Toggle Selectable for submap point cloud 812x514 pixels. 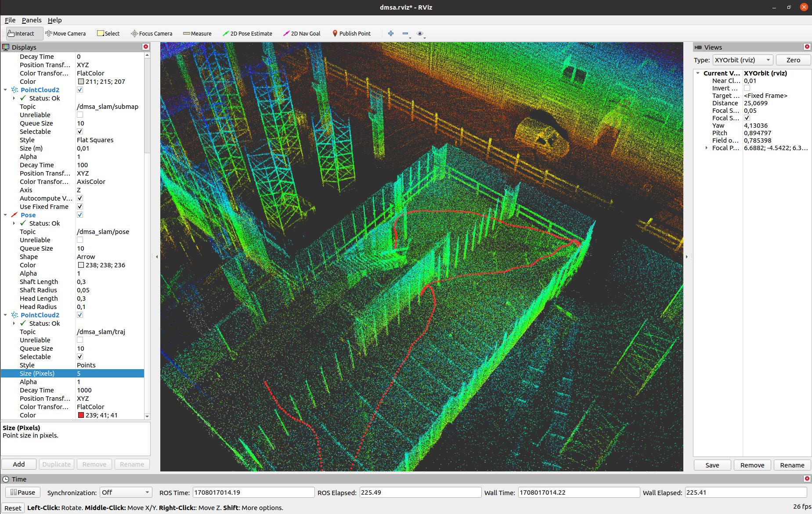click(80, 132)
